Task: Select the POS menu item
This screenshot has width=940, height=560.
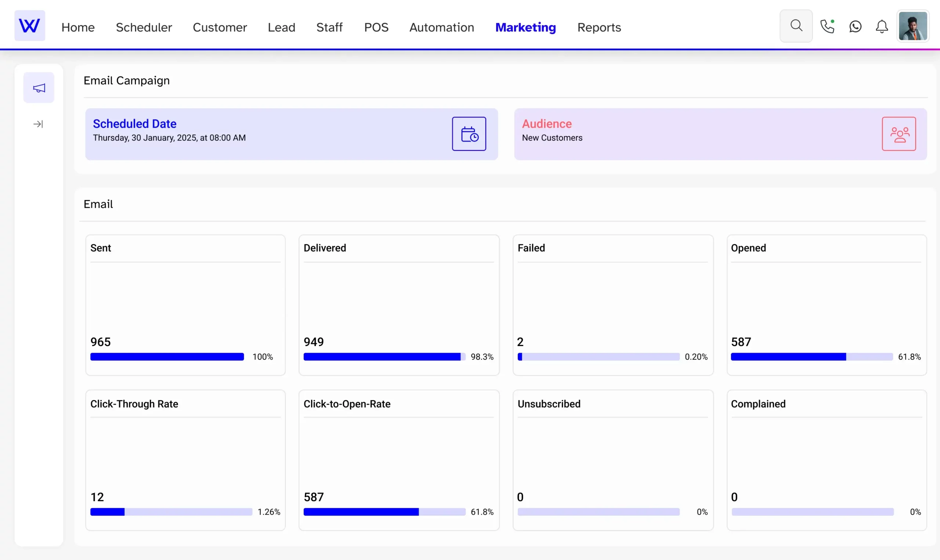Action: click(376, 27)
